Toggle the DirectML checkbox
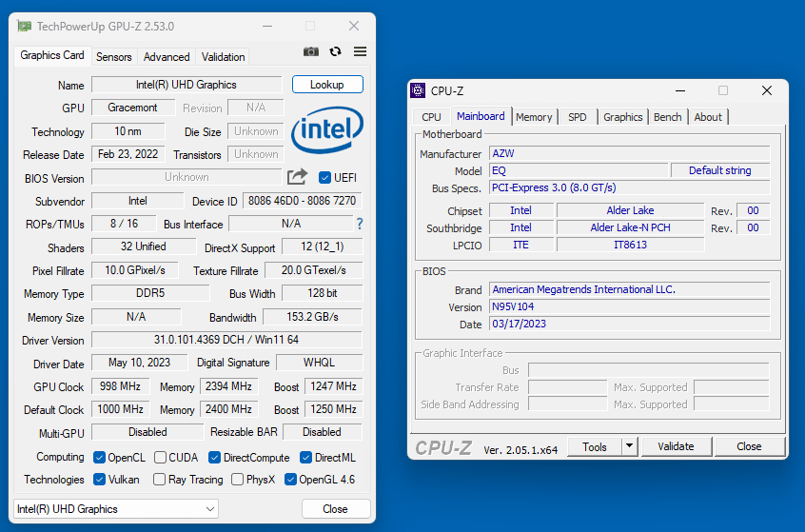Viewport: 805px width, 532px height. pyautogui.click(x=306, y=457)
